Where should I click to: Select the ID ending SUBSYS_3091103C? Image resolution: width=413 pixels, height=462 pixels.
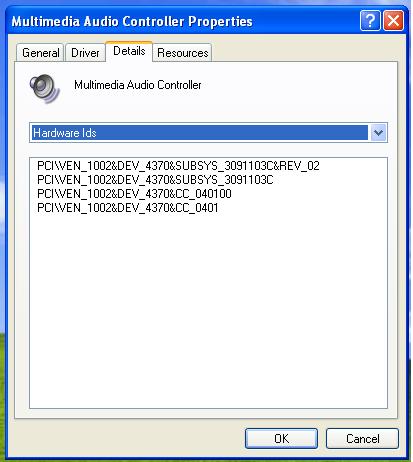155,180
